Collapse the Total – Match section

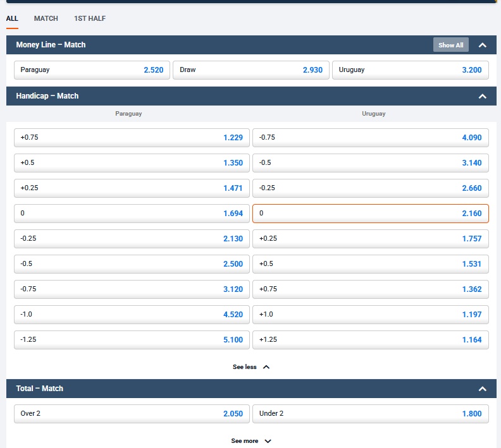pyautogui.click(x=482, y=389)
